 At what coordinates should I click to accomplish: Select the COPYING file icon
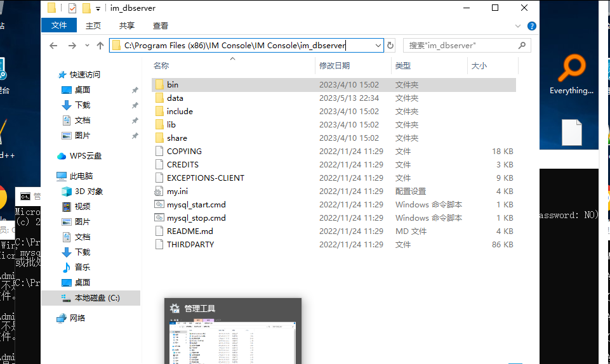[159, 151]
